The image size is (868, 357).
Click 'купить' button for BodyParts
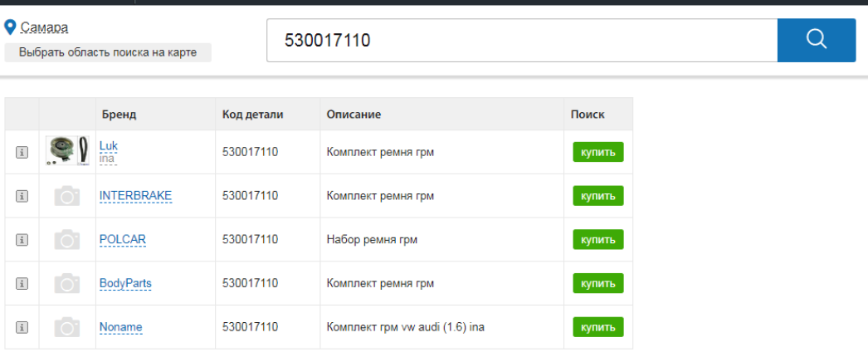click(598, 283)
